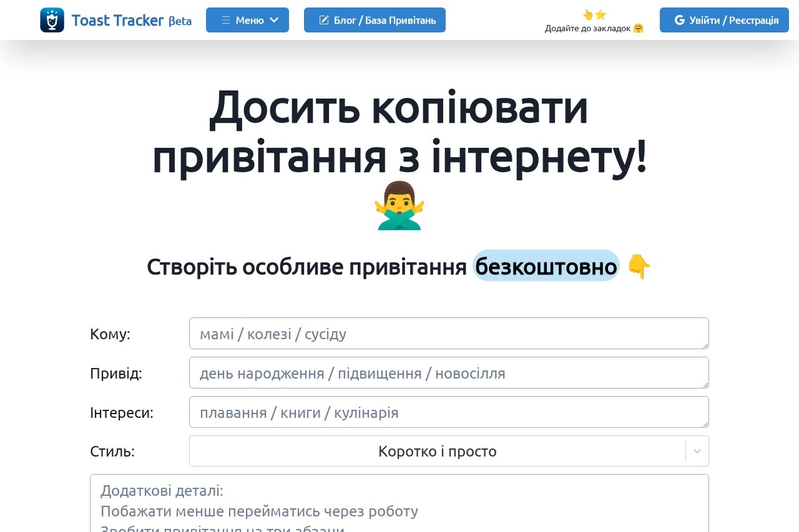
Task: Click the crossed-arms man emoji under heading
Action: coord(399,206)
